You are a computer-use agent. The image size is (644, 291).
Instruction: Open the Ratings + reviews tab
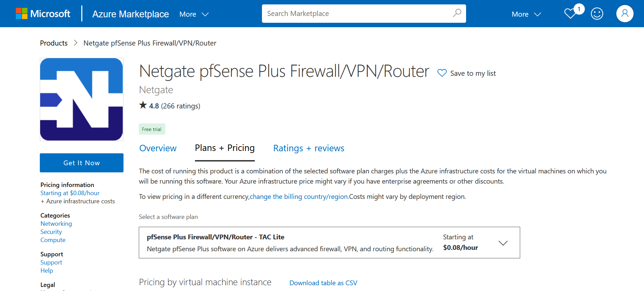309,148
